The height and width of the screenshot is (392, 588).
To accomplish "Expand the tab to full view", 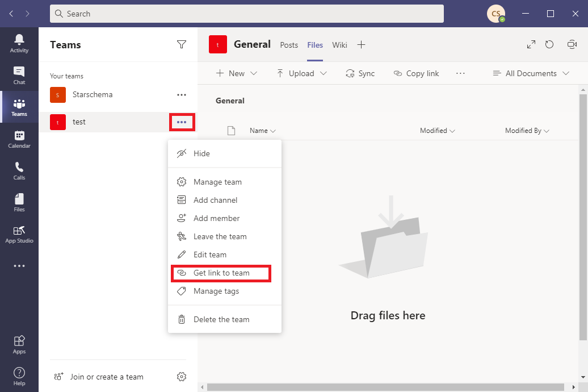I will pyautogui.click(x=531, y=45).
